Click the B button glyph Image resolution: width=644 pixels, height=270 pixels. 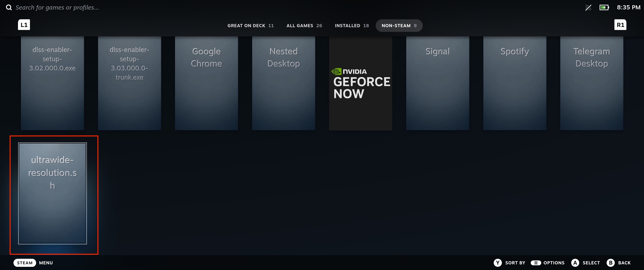tap(610, 263)
